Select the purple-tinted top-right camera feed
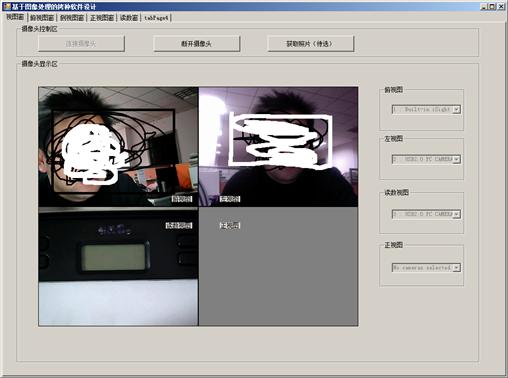This screenshot has width=508, height=378. [278, 147]
